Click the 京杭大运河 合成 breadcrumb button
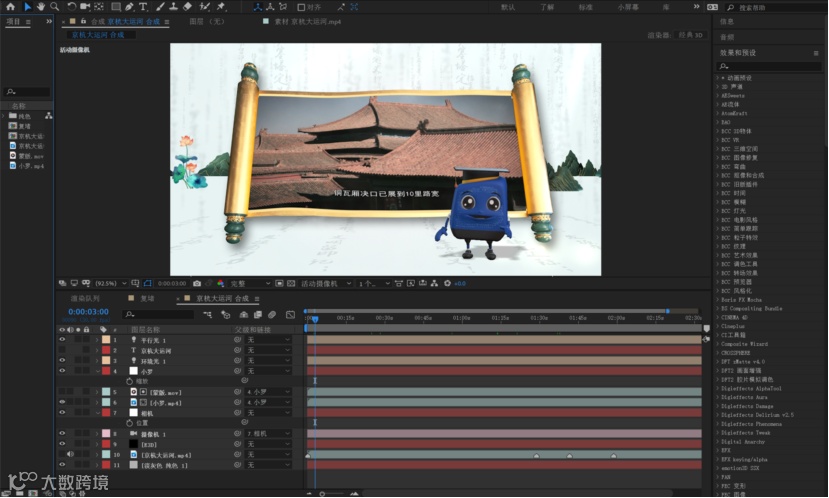Viewport: 829px width, 498px height. (x=101, y=35)
